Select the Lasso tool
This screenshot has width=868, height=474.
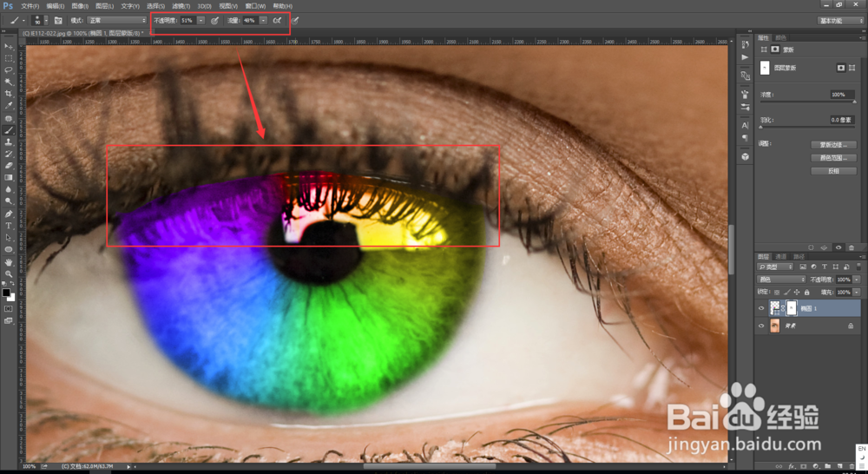coord(9,70)
